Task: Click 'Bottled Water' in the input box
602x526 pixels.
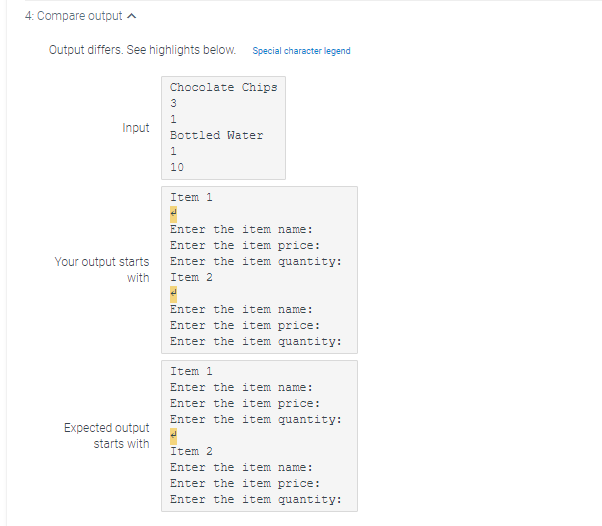Action: (217, 136)
